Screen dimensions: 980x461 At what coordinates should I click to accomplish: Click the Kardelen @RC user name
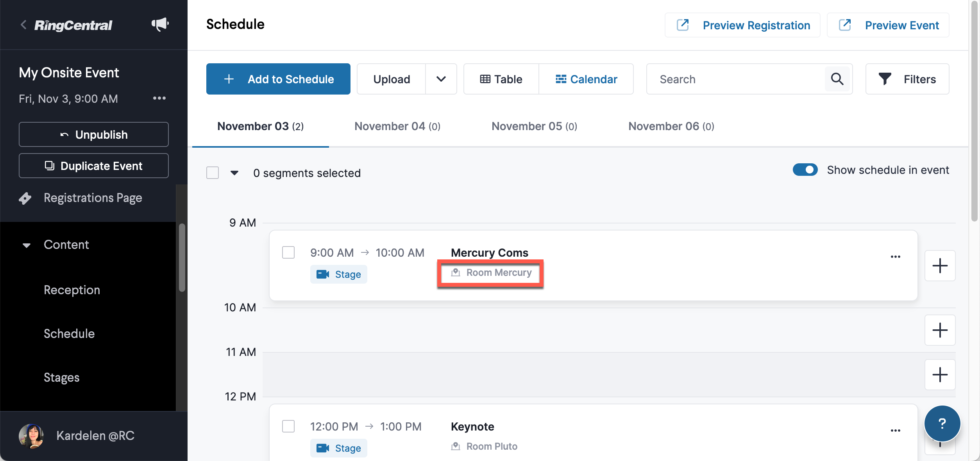coord(95,436)
